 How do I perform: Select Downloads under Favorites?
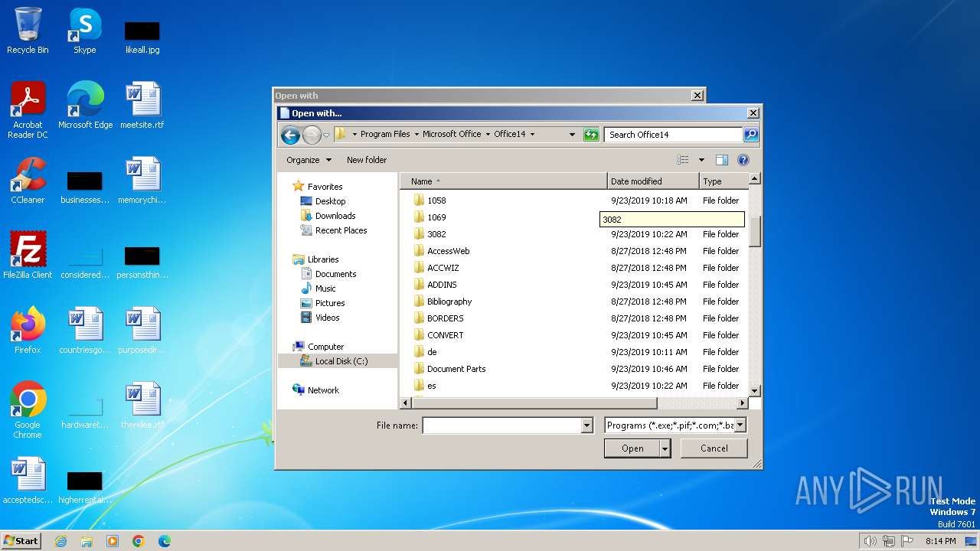335,216
